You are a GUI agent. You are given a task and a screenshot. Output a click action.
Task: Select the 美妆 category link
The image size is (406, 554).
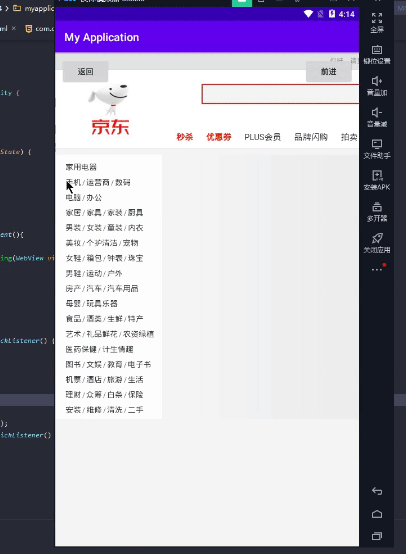click(x=73, y=243)
